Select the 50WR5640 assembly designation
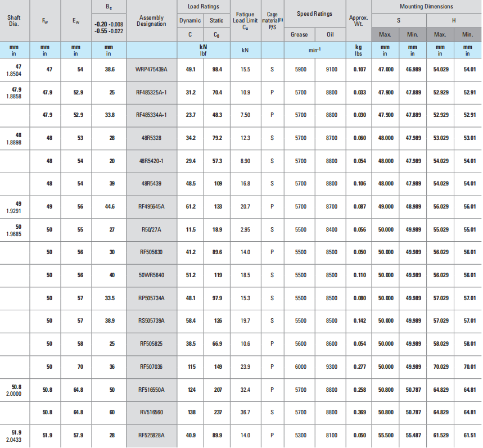The height and width of the screenshot is (448, 483). tap(151, 275)
